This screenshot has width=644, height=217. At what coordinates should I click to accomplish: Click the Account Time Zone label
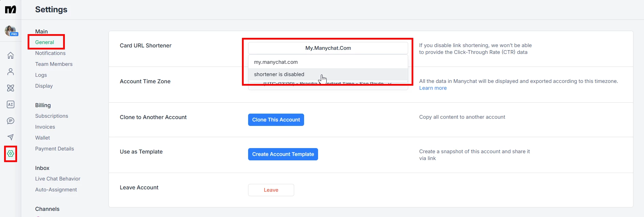pos(145,82)
